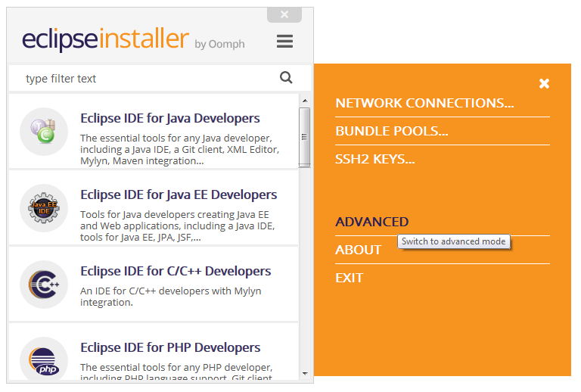Close the orange menu panel
The image size is (581, 392).
click(x=544, y=83)
